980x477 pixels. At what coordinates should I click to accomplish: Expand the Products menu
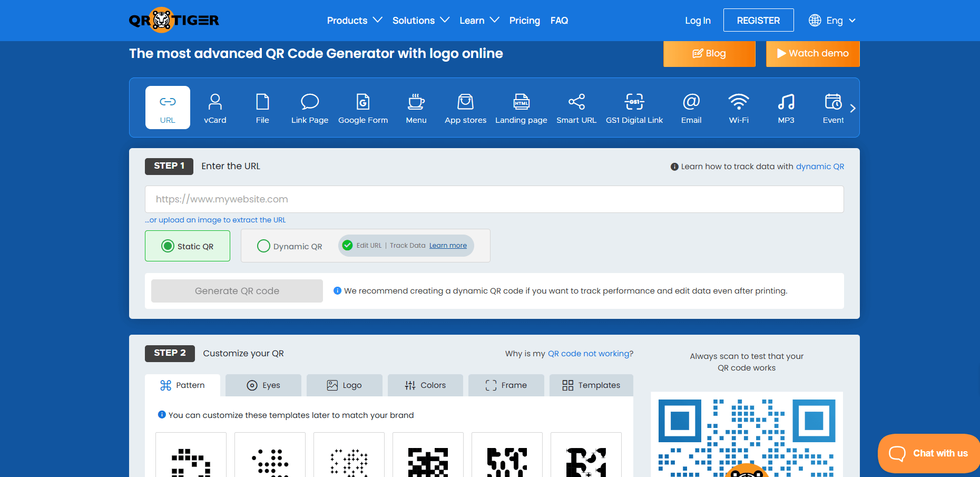click(355, 21)
